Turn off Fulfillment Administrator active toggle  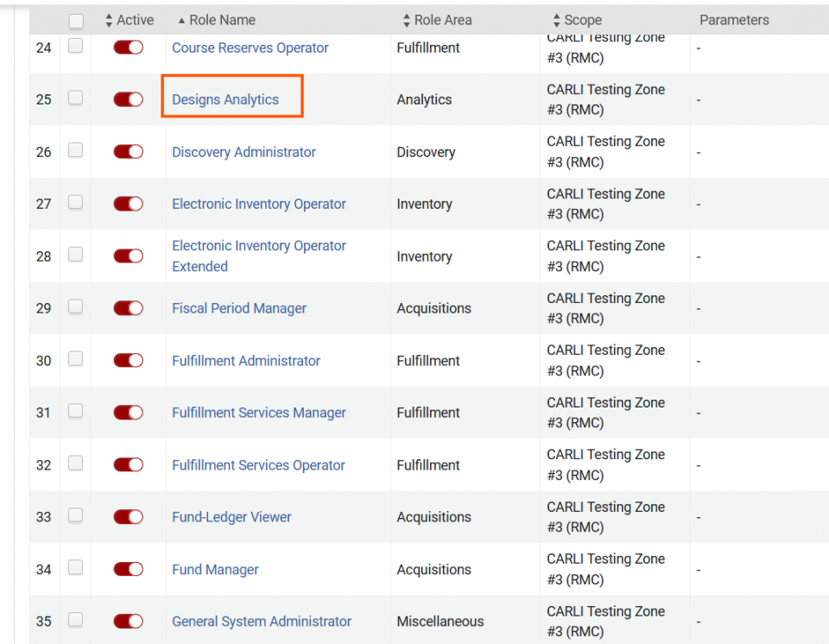click(128, 361)
